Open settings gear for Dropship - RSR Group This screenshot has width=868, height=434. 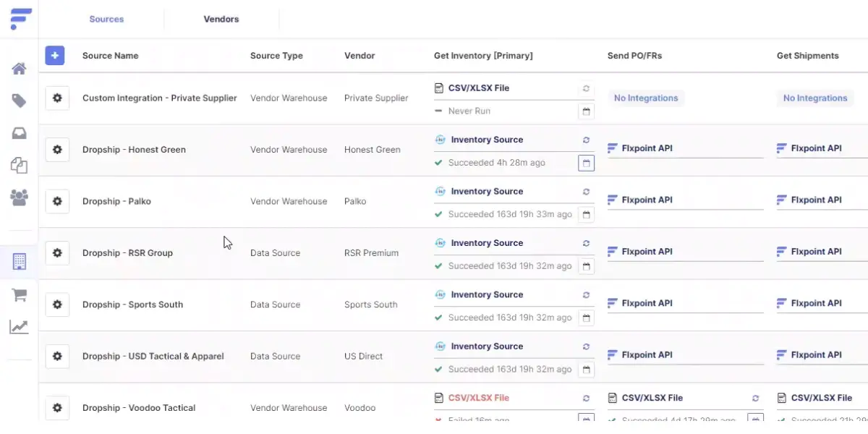point(57,253)
